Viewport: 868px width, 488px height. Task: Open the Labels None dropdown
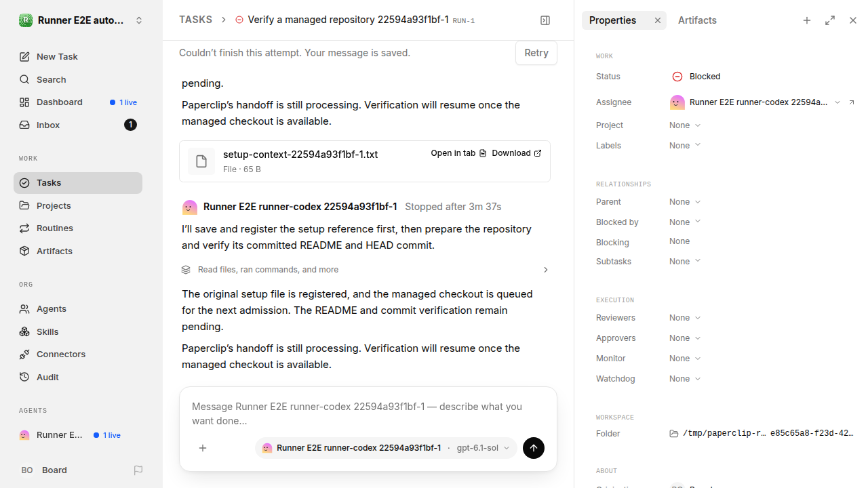pos(685,146)
